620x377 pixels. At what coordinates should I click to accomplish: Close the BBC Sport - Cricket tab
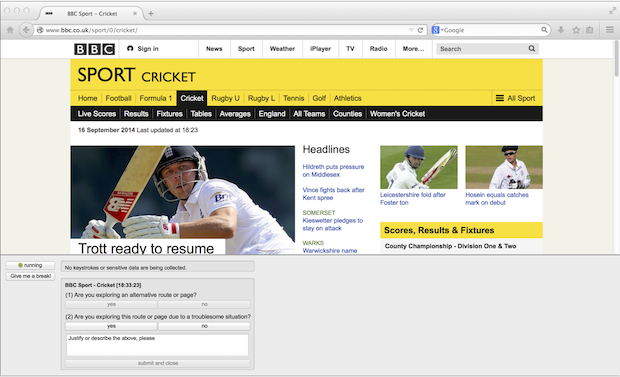click(x=135, y=13)
